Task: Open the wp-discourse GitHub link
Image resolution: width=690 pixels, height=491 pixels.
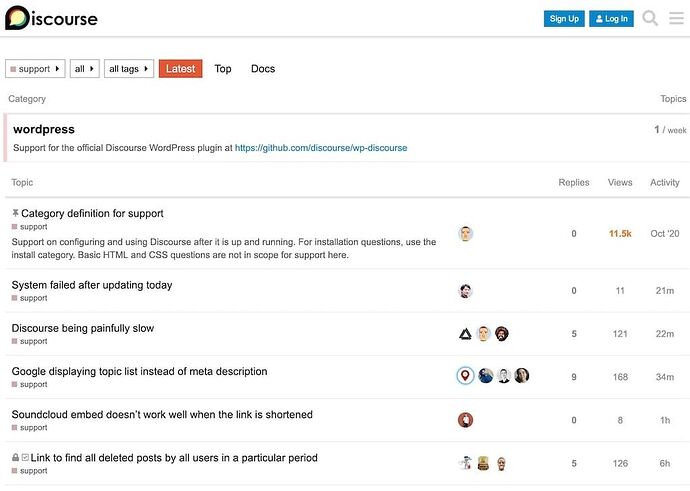Action: pyautogui.click(x=321, y=148)
